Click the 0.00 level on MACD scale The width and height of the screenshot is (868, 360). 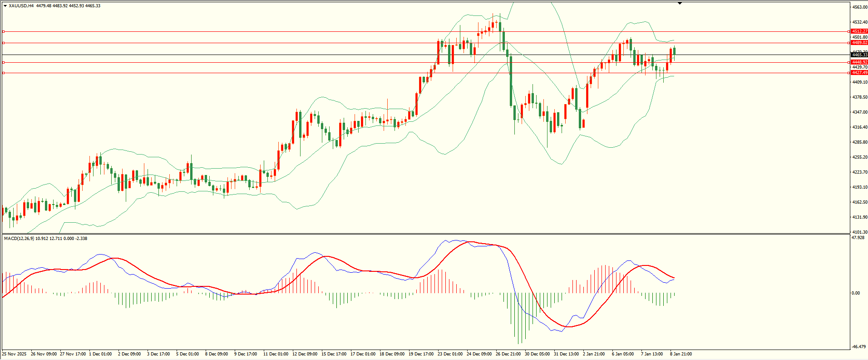pos(855,293)
